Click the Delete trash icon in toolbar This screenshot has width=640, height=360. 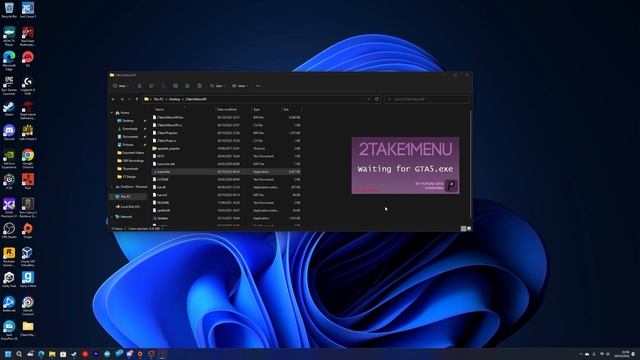pos(200,86)
